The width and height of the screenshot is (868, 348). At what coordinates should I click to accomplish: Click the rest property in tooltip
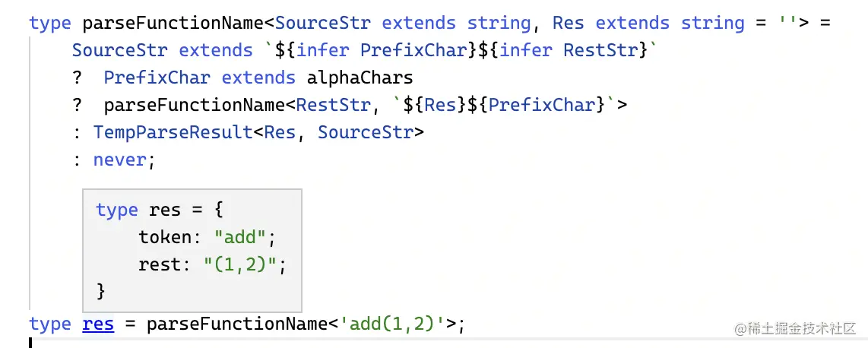point(160,264)
